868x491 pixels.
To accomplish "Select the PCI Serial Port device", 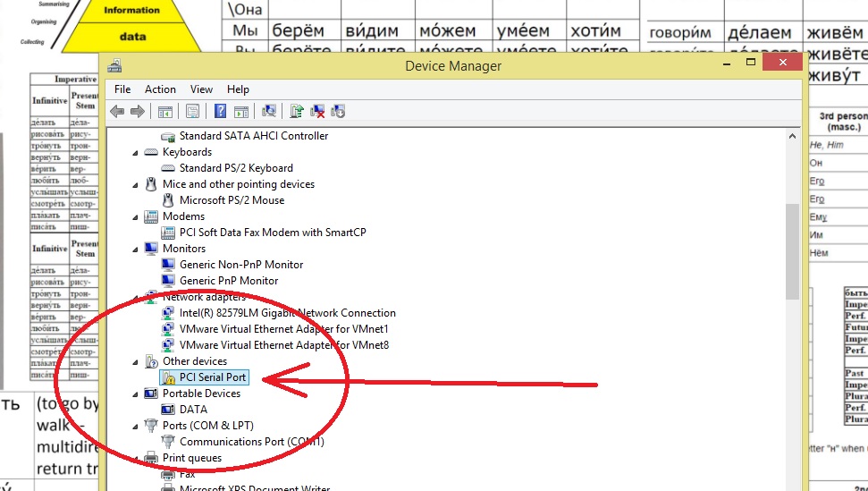I will (x=211, y=377).
